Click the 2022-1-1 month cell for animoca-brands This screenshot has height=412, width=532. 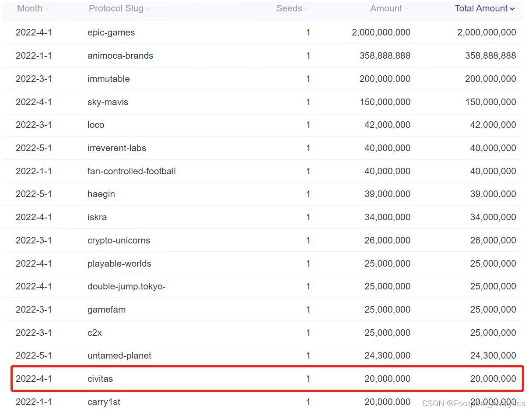[x=34, y=56]
